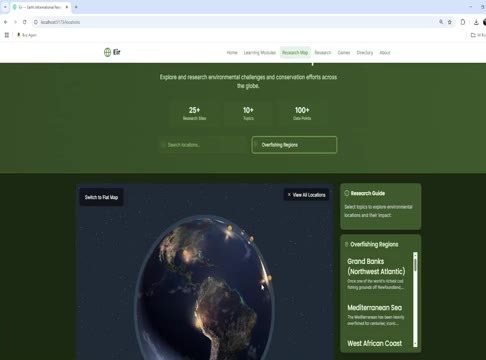Open Research nav item
The image size is (486, 360).
(323, 53)
